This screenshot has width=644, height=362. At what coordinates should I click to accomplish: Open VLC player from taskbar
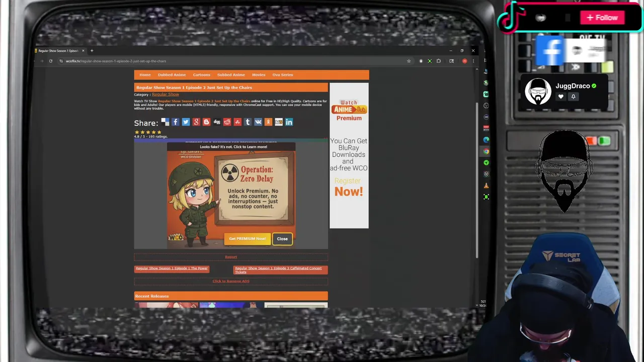(486, 186)
